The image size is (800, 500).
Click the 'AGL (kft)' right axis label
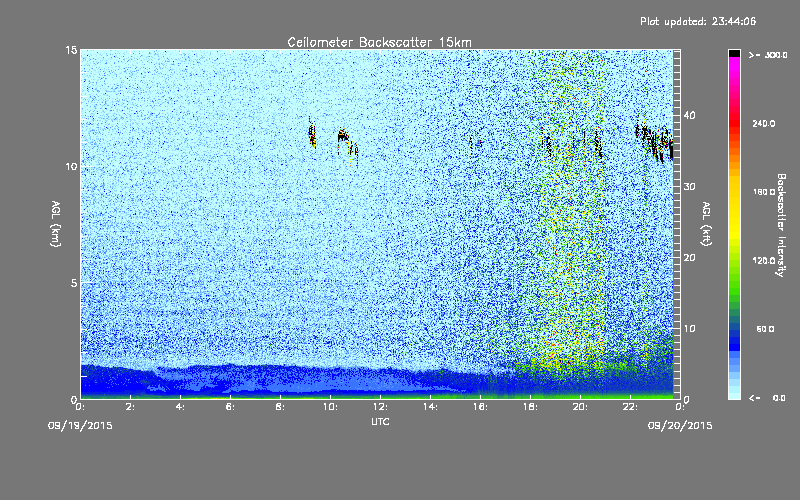click(707, 224)
